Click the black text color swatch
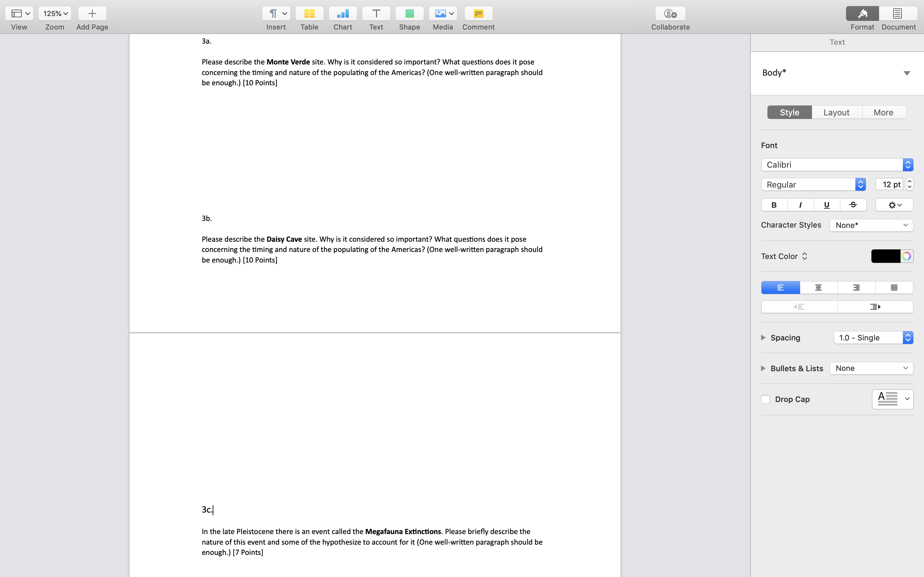Viewport: 924px width, 577px height. click(886, 256)
